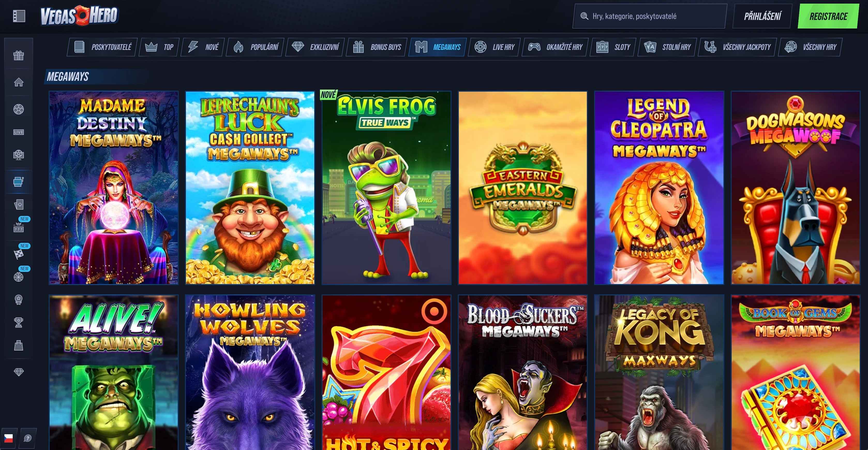Open the trophy icon in sidebar
This screenshot has height=450, width=868.
[x=19, y=323]
